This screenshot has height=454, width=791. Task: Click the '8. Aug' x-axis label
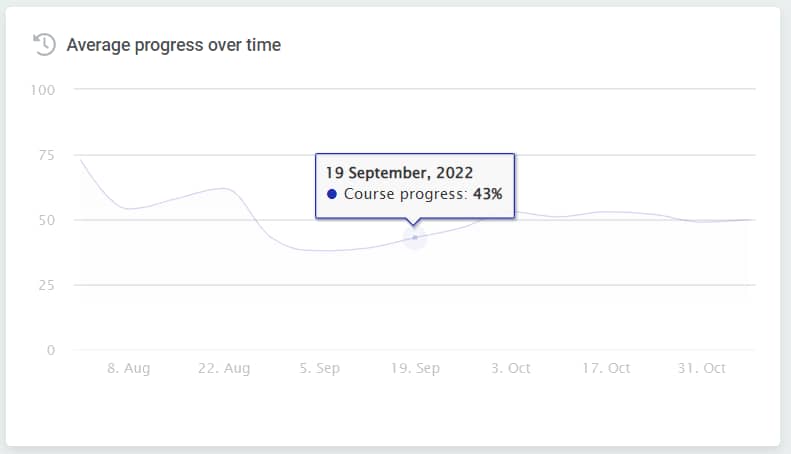(129, 368)
